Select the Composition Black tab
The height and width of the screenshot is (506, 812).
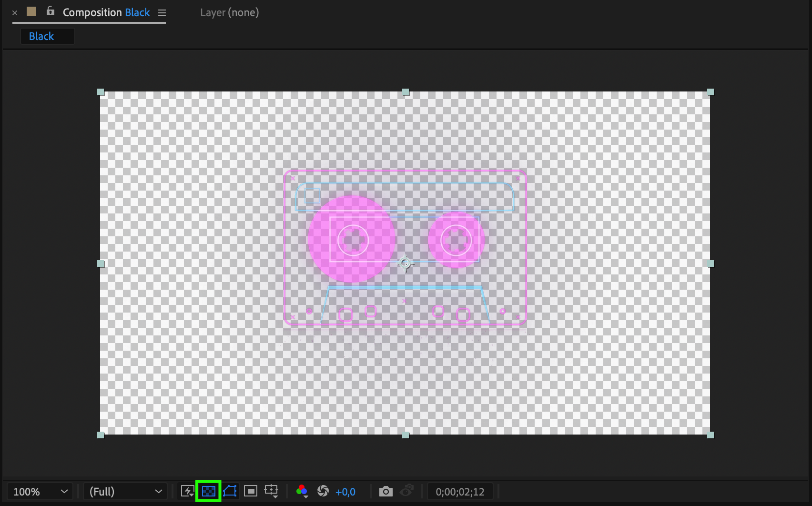pos(106,12)
